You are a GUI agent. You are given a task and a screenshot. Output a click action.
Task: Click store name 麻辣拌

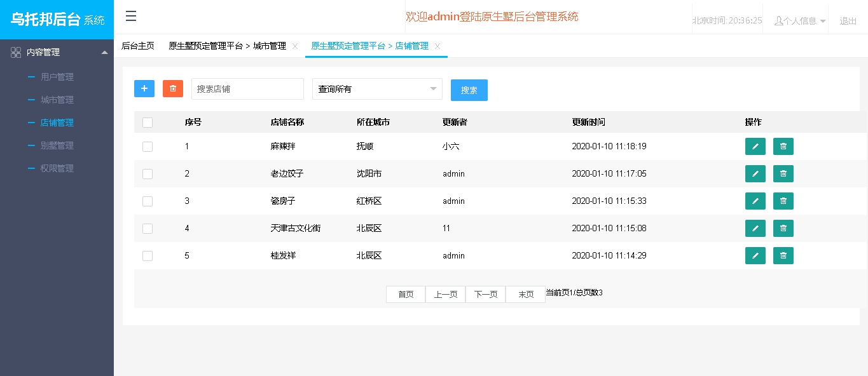click(x=283, y=146)
